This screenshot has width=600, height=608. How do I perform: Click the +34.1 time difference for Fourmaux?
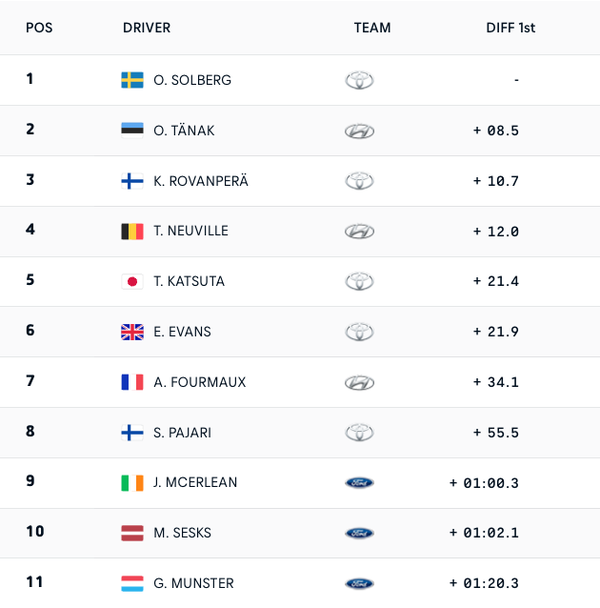pos(496,382)
